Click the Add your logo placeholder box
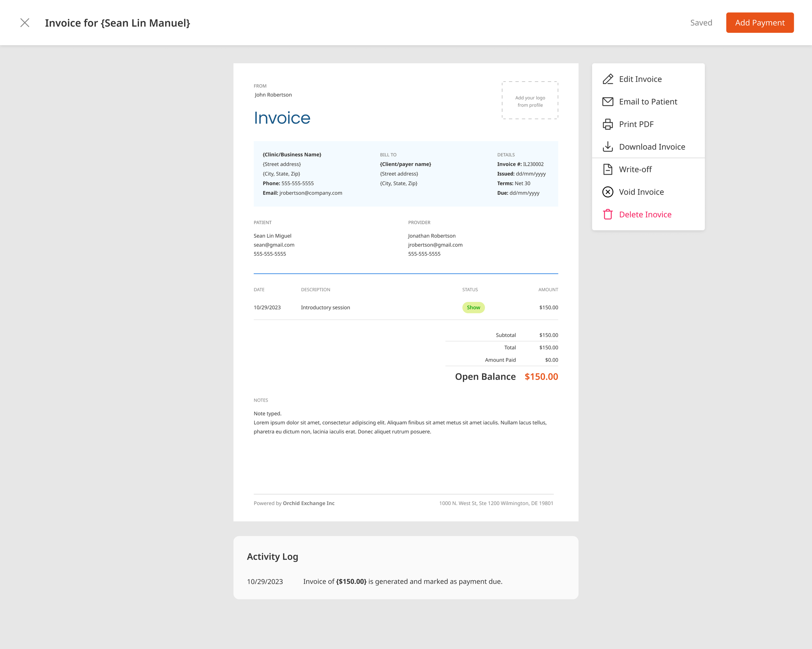 (x=529, y=101)
